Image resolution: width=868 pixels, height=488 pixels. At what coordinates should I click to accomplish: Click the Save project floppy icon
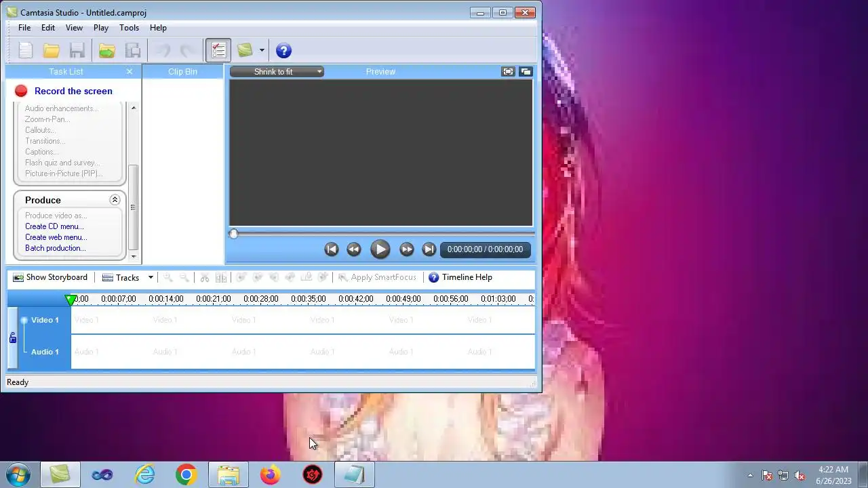(x=77, y=50)
